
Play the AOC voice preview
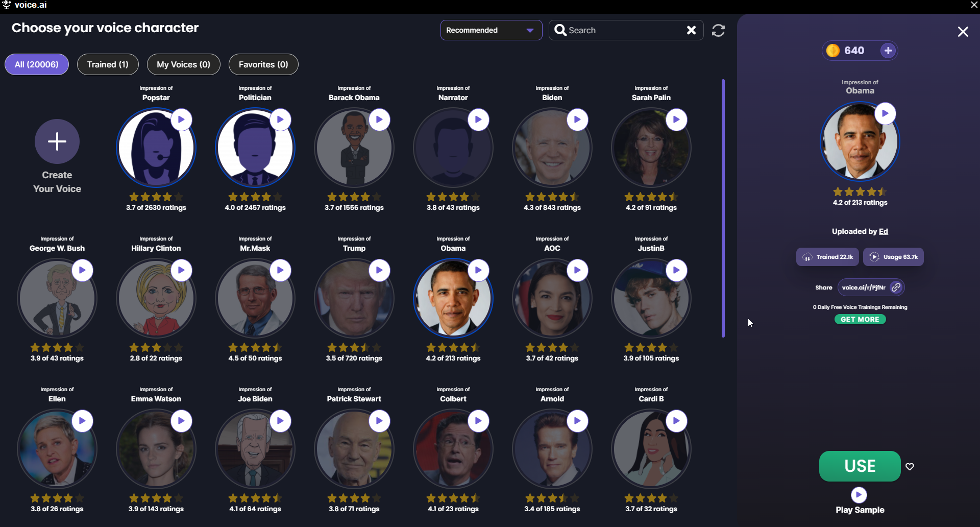tap(577, 271)
